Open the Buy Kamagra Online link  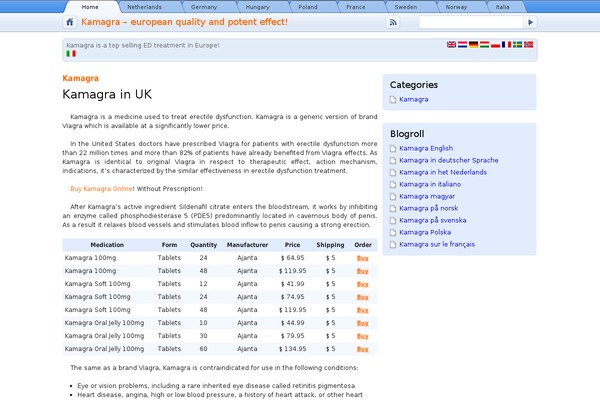point(101,189)
